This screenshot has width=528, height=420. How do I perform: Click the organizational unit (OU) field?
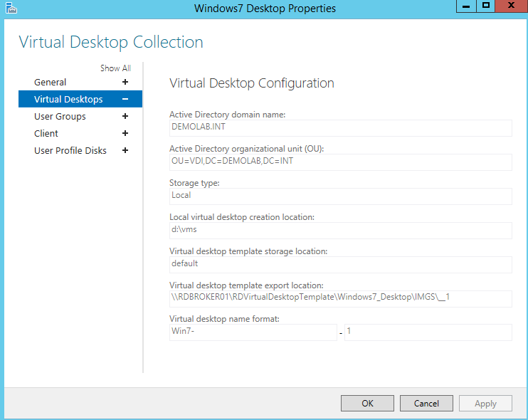coord(340,162)
